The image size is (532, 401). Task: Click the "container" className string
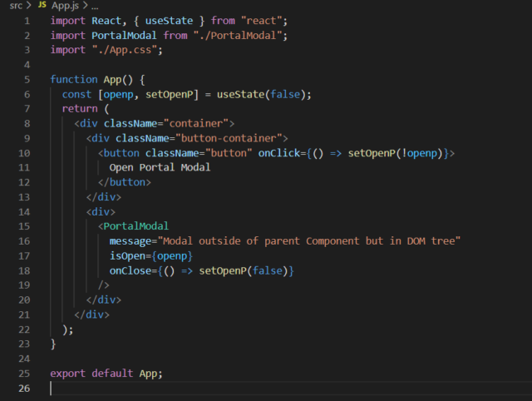[196, 123]
